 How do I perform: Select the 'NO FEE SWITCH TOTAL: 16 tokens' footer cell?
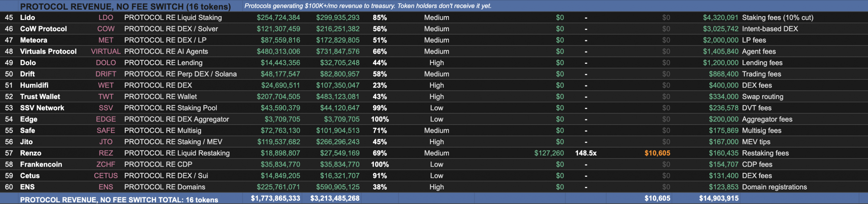tap(119, 200)
